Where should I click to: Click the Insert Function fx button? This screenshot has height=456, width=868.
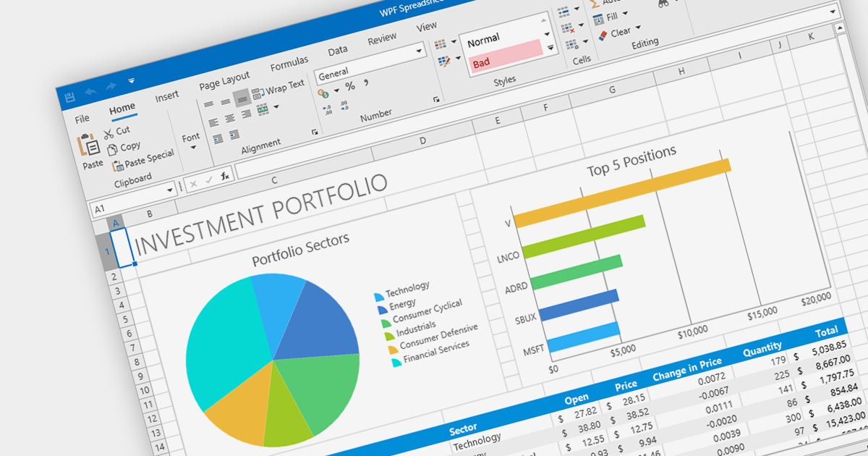point(225,175)
